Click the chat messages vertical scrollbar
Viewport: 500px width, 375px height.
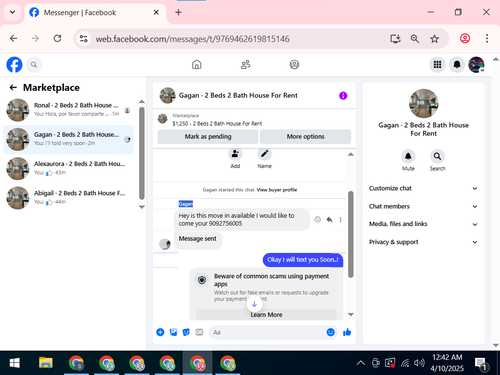click(x=351, y=234)
